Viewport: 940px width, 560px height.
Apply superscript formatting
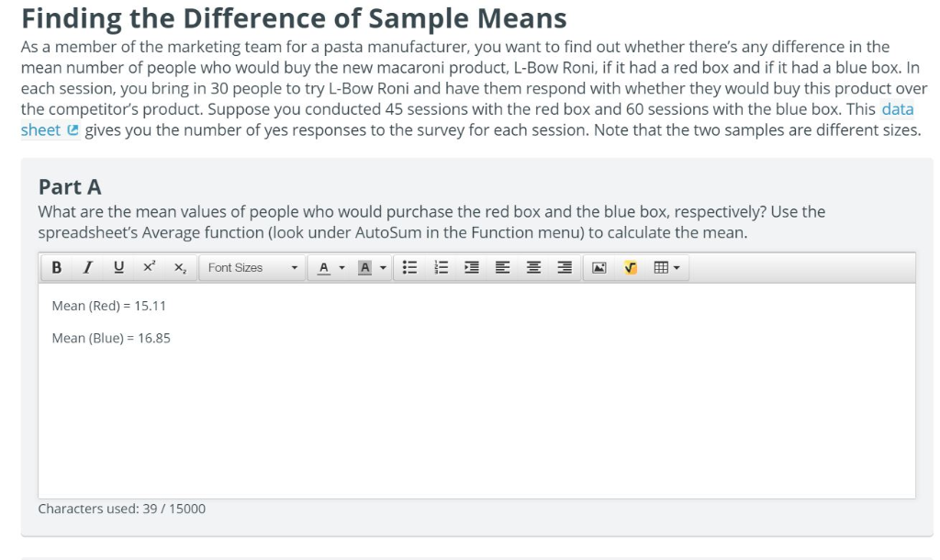point(148,267)
